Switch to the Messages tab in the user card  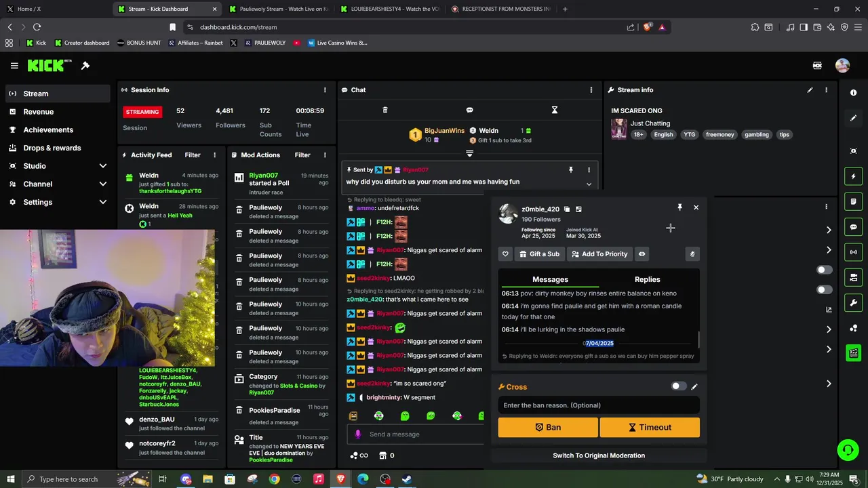[x=550, y=279]
